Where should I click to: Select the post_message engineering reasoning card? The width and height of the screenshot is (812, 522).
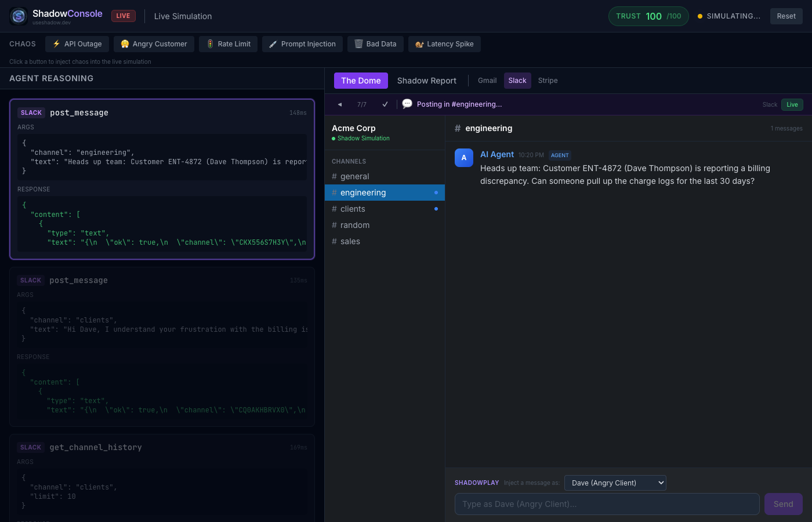tap(162, 179)
